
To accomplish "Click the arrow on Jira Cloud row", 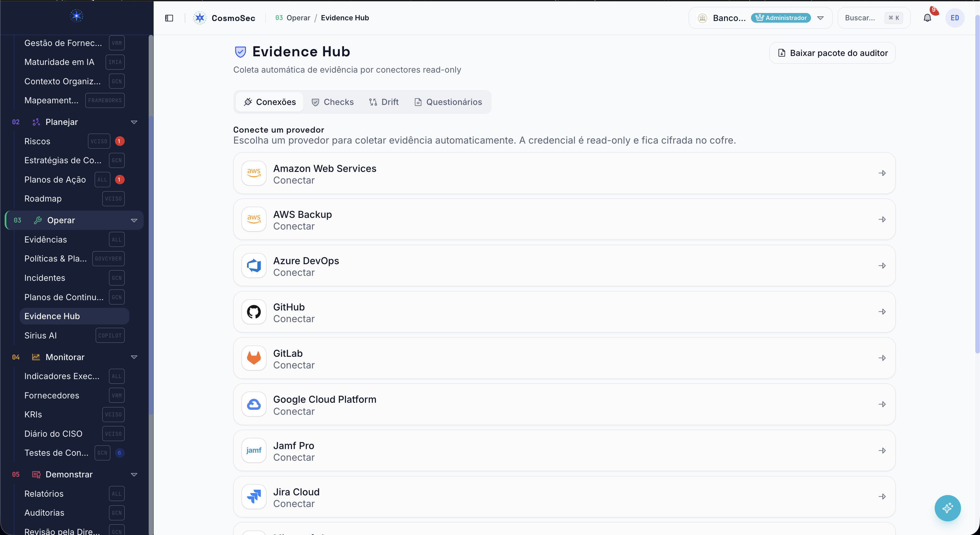I will (x=882, y=497).
